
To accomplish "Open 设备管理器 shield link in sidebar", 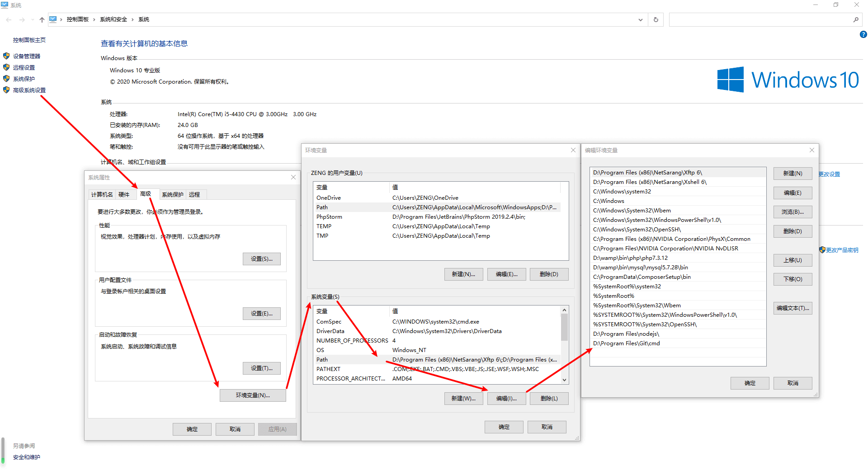I will (26, 56).
